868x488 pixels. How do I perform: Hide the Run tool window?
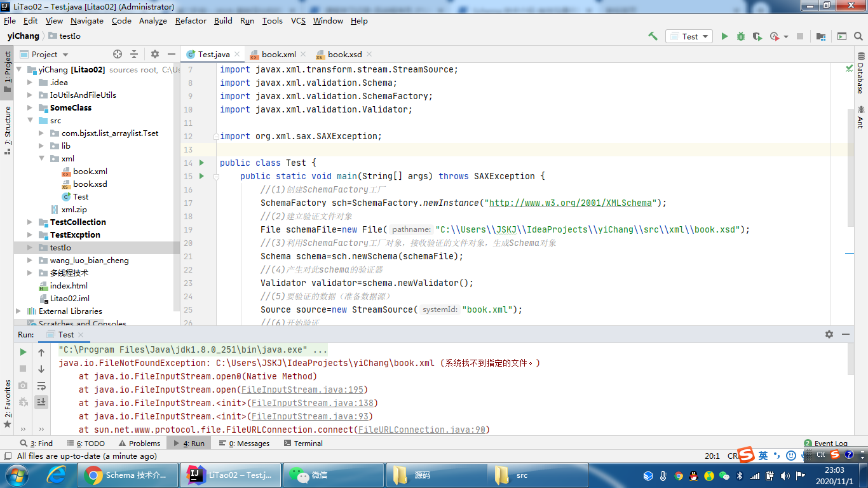click(x=846, y=334)
